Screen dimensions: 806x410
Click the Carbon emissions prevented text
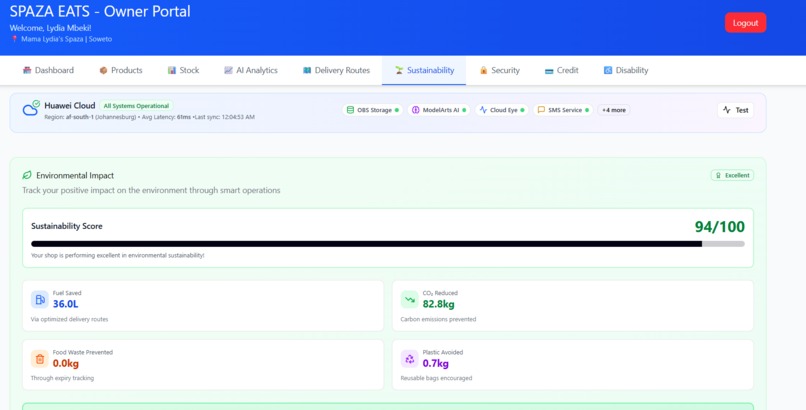pyautogui.click(x=438, y=319)
